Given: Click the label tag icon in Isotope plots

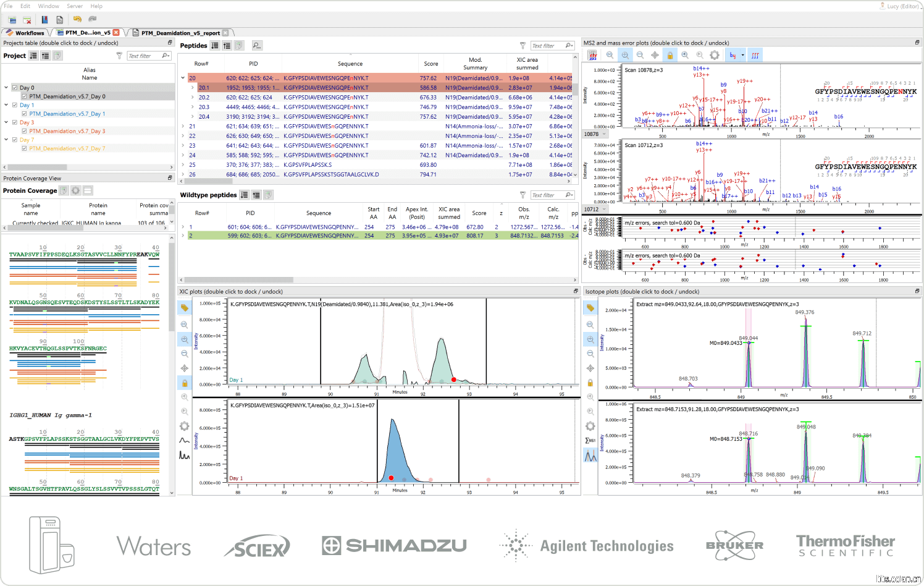Looking at the screenshot, I should pyautogui.click(x=590, y=308).
